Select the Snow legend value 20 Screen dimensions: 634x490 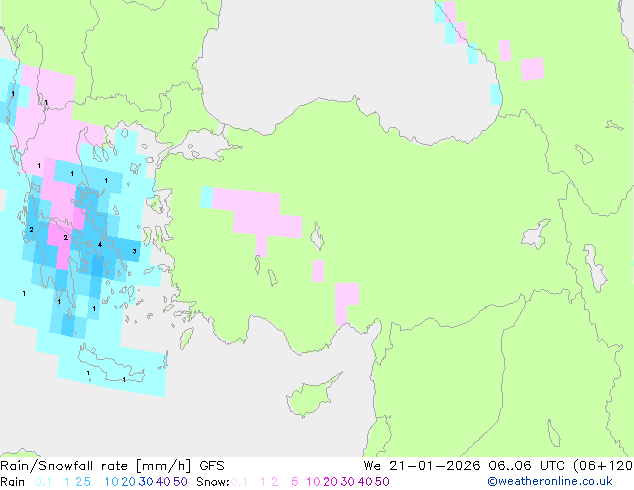coord(330,482)
